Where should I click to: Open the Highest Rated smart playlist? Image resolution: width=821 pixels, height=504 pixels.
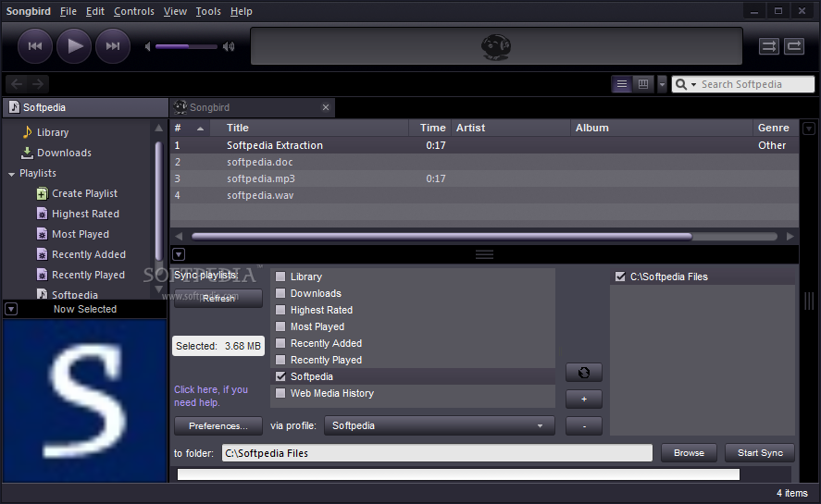pos(85,214)
